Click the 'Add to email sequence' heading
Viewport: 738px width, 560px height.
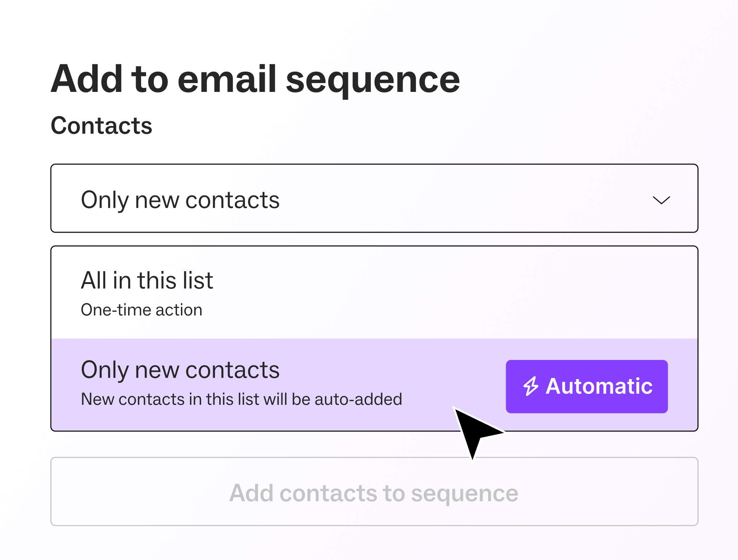(255, 80)
